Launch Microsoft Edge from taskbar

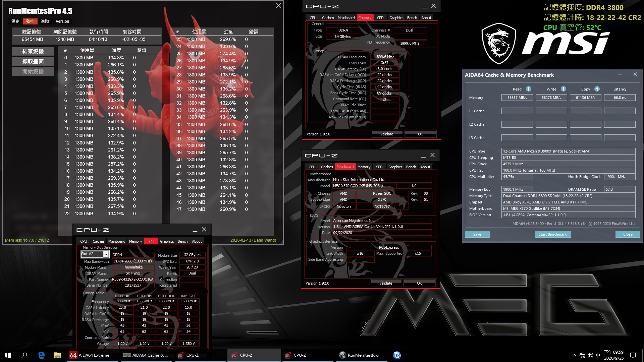(41, 355)
